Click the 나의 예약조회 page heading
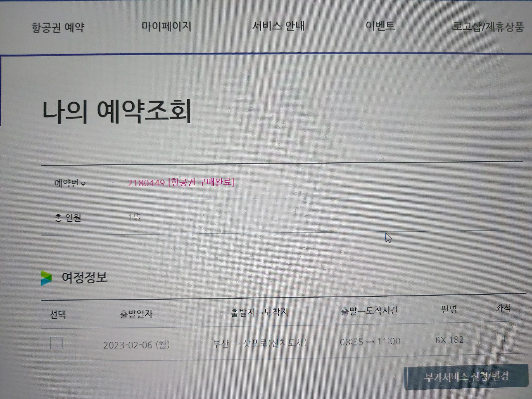 117,112
